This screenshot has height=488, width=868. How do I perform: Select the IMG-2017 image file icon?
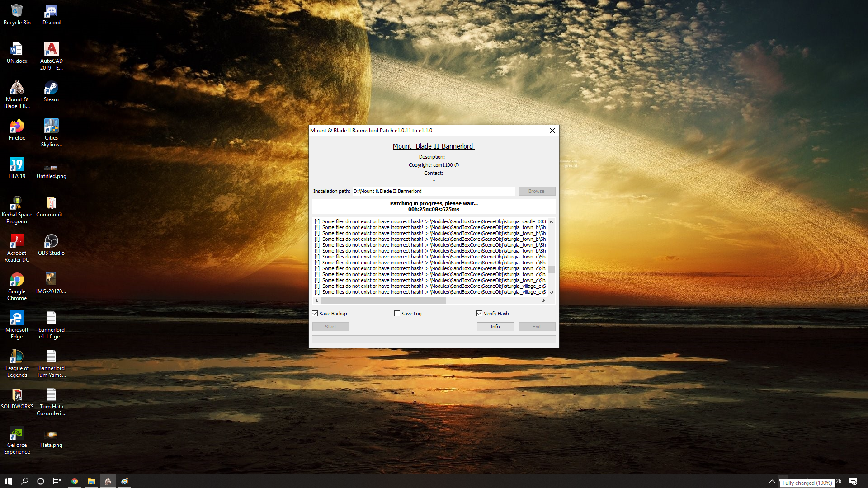(51, 283)
